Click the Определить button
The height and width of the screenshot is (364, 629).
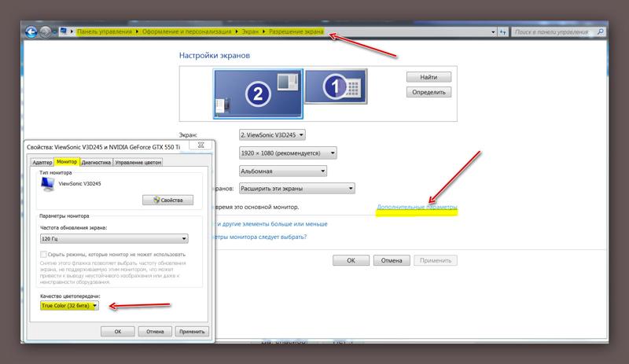coord(429,92)
